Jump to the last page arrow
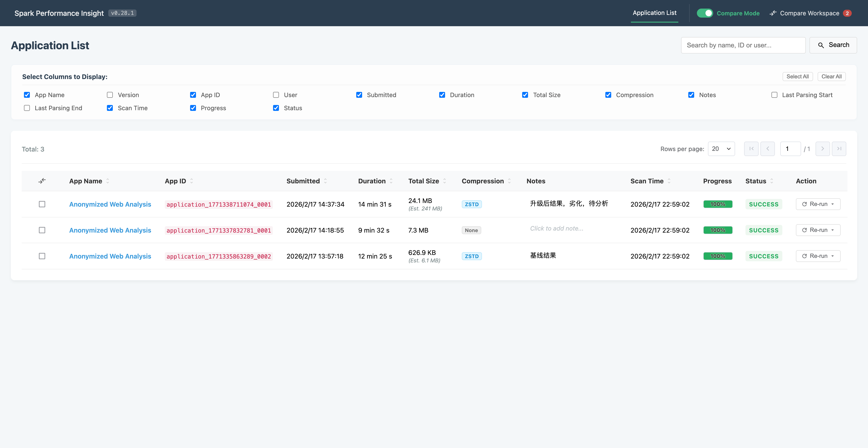The height and width of the screenshot is (448, 868). 839,149
